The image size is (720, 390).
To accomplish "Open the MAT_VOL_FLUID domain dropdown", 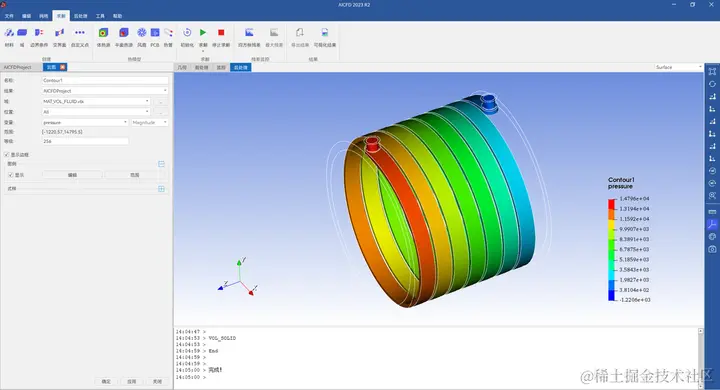I will click(96, 101).
